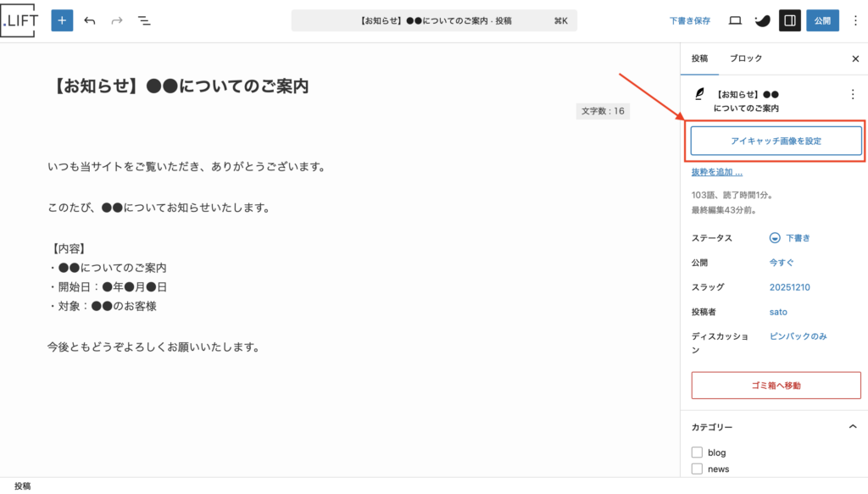Open the 今すぐ publish date picker
The image size is (868, 494).
782,263
